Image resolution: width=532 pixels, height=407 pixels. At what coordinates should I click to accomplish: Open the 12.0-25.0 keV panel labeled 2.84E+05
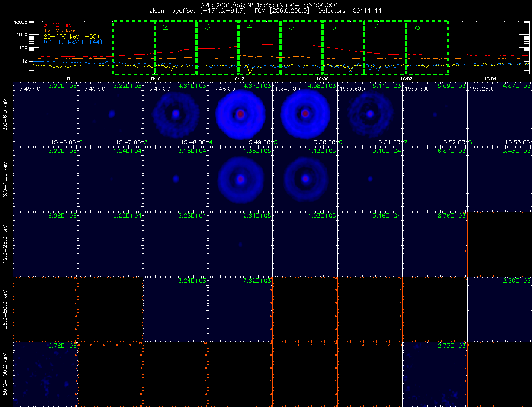click(240, 244)
